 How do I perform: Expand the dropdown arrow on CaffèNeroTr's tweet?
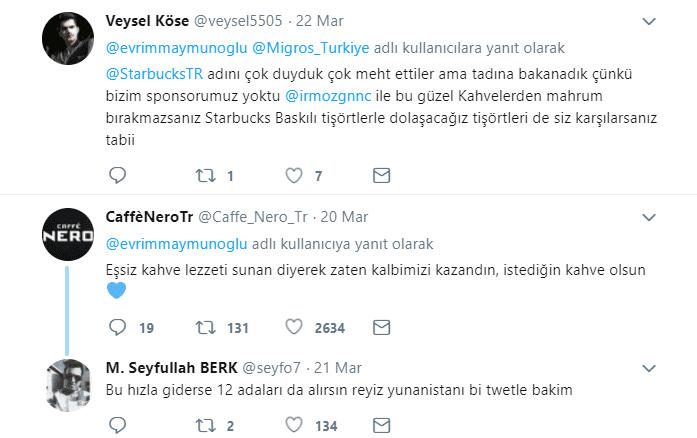649,217
